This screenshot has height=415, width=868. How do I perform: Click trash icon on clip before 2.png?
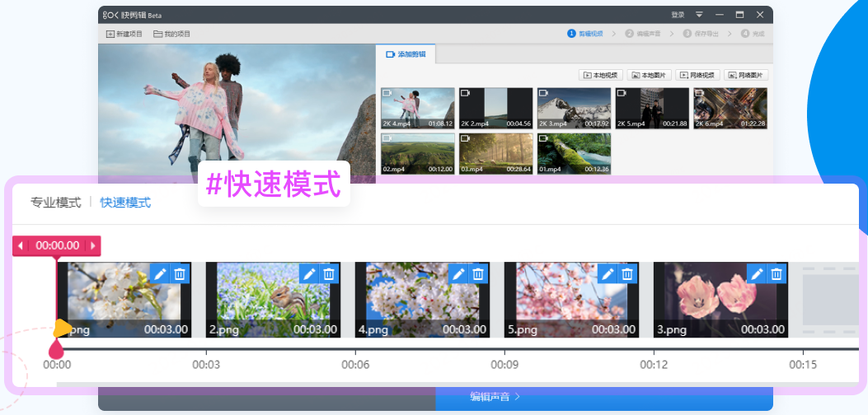coord(180,273)
